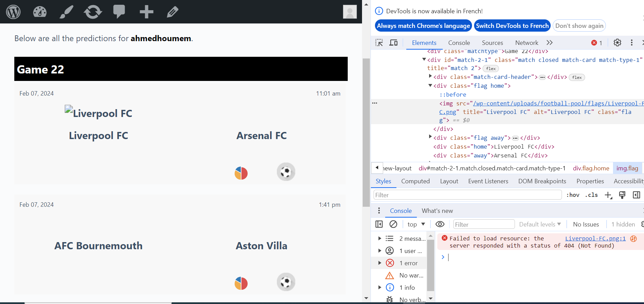Screen dimensions: 644x304
Task: Follow the Liverpool-FC.png src link in the DOM
Action: click(x=558, y=103)
